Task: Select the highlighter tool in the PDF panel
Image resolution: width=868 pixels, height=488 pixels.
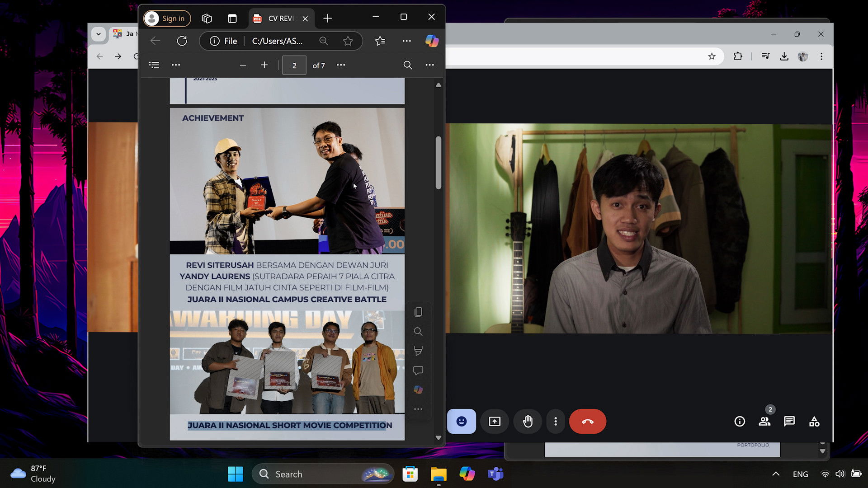Action: click(x=418, y=351)
